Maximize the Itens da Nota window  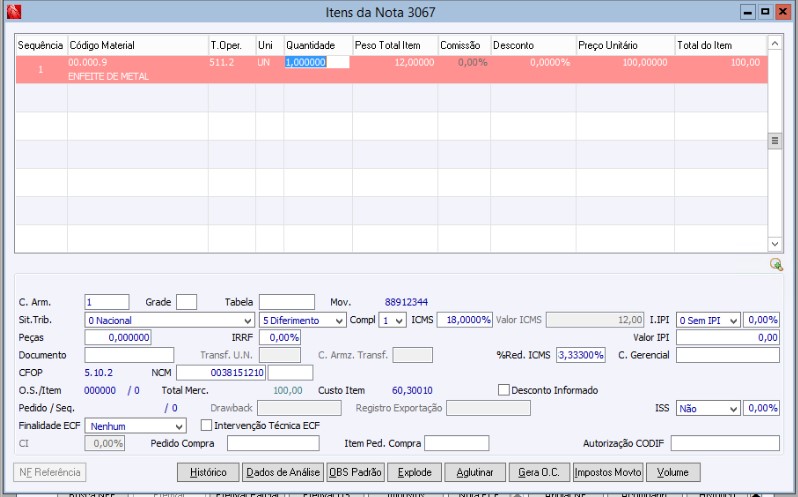pos(765,12)
